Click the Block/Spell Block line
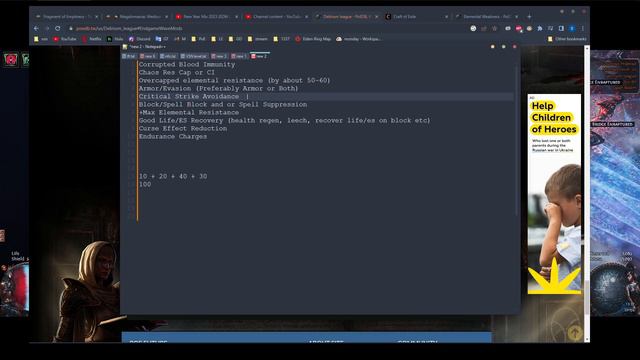Viewport: 640px width, 360px height. pyautogui.click(x=223, y=104)
